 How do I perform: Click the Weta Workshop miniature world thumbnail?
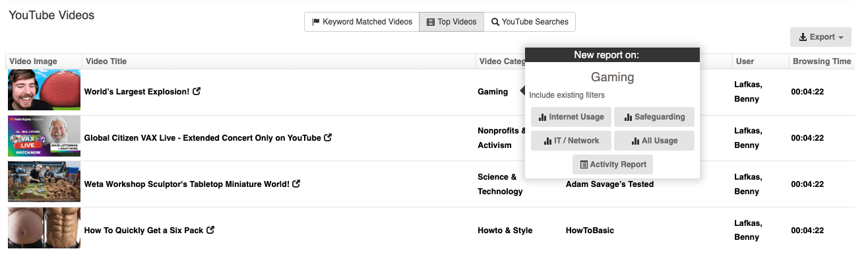(x=44, y=182)
